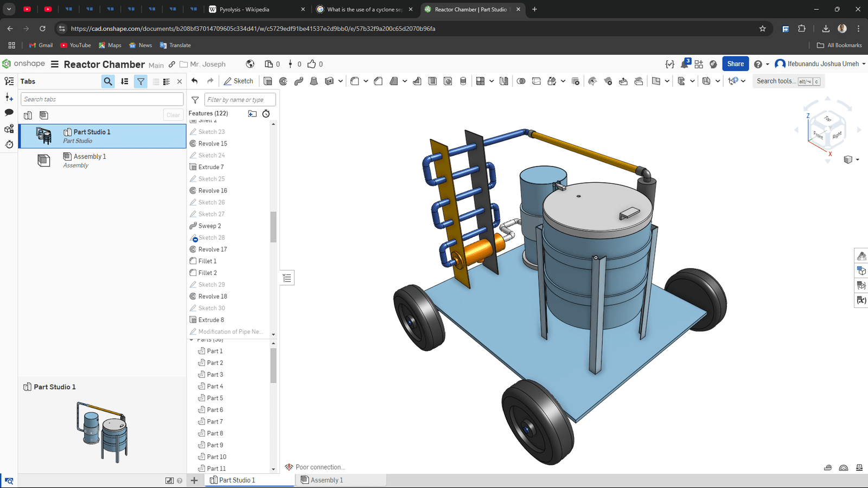
Task: Click the blue Share button
Action: pos(735,64)
